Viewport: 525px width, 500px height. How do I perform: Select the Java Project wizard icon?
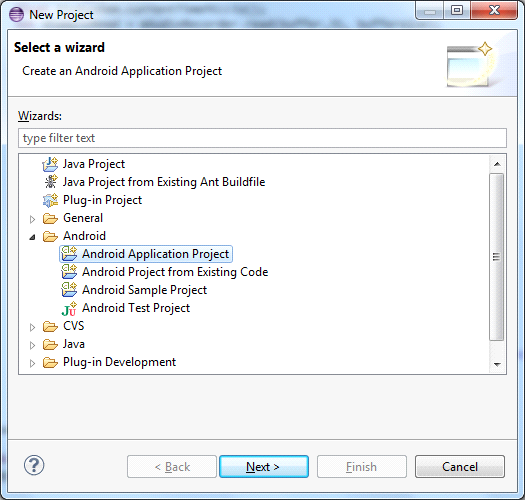pyautogui.click(x=50, y=164)
